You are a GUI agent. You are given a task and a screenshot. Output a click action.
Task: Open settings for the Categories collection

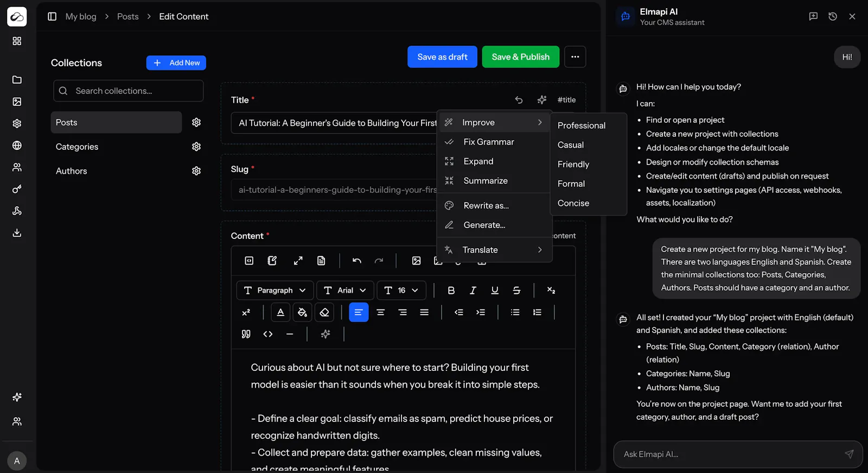196,147
